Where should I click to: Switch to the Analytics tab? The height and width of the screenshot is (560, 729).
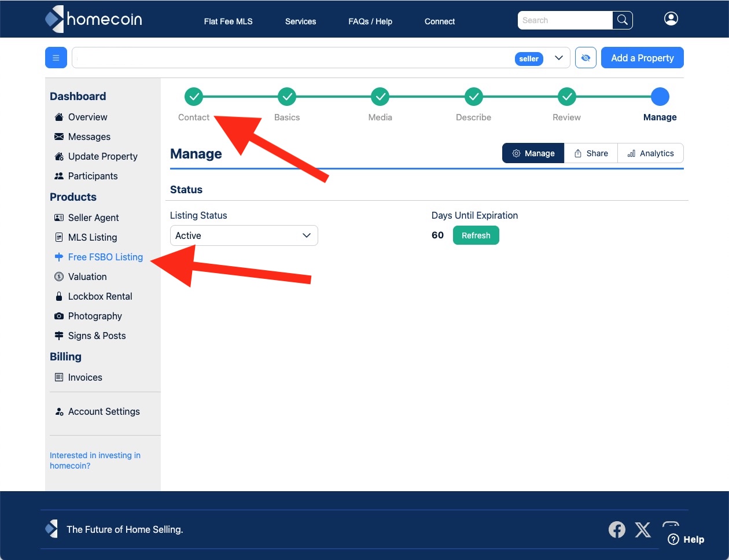pos(651,153)
